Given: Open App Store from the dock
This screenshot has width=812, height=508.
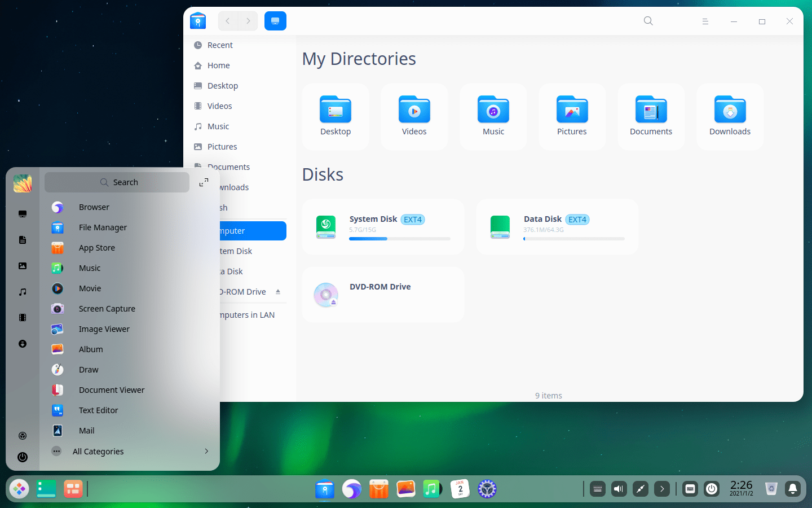Looking at the screenshot, I should click(379, 489).
